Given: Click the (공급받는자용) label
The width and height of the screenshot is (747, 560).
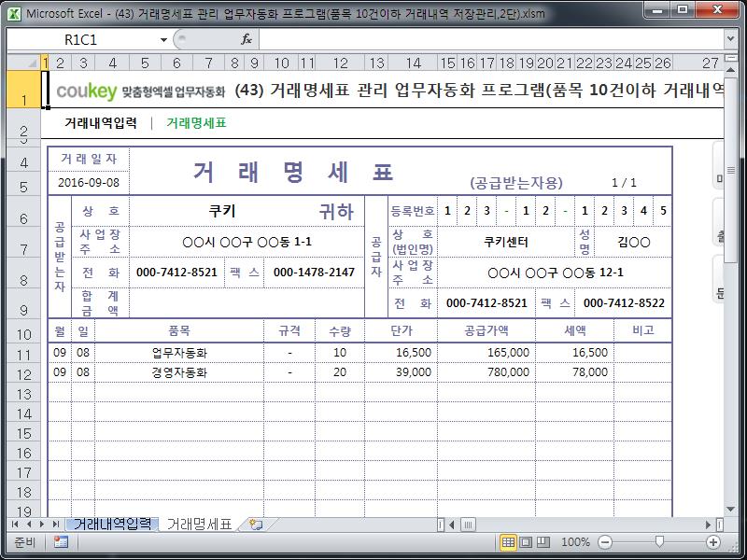Looking at the screenshot, I should (x=516, y=183).
